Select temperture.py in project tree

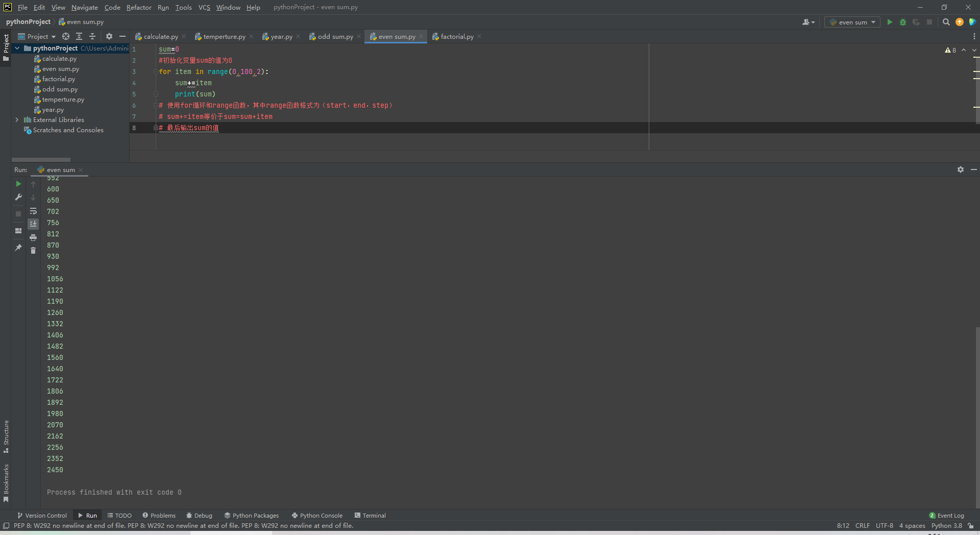(63, 100)
